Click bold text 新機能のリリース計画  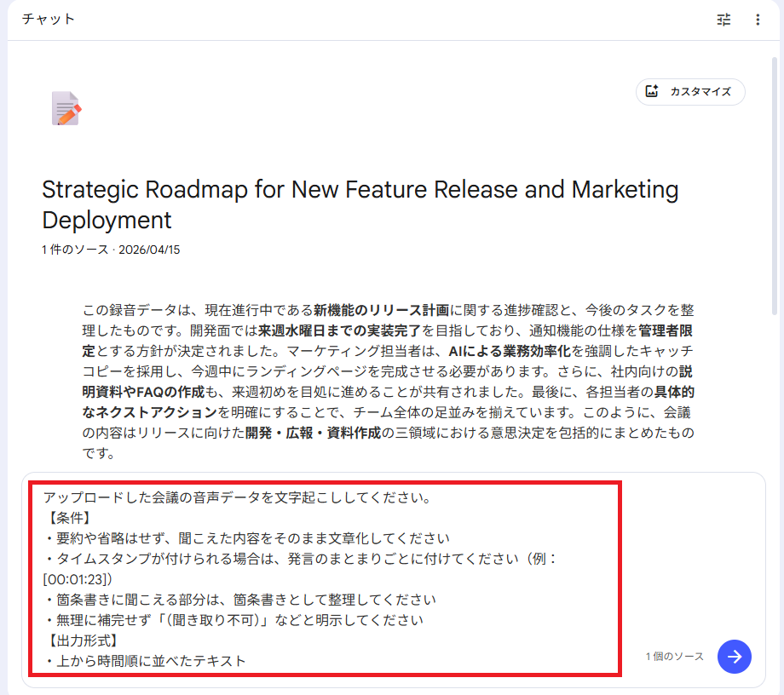coord(382,310)
